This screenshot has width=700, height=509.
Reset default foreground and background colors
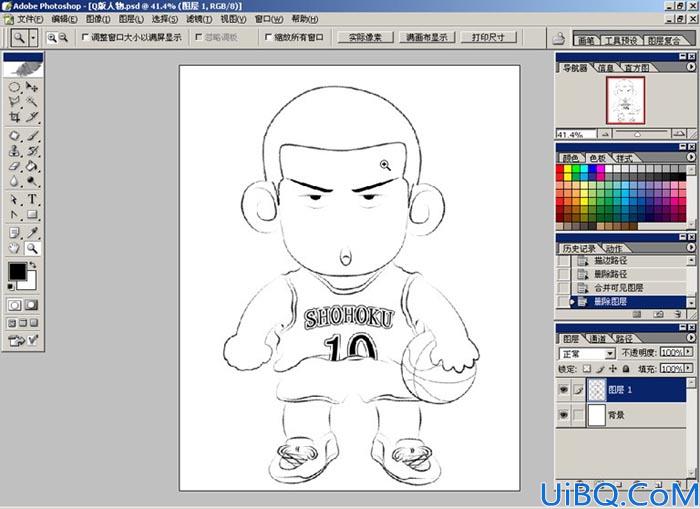[x=11, y=287]
